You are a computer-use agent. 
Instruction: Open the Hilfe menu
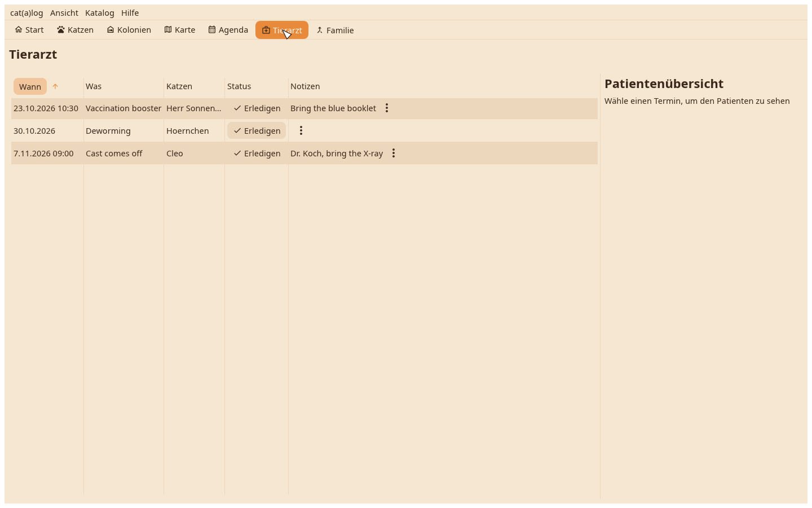click(x=130, y=12)
